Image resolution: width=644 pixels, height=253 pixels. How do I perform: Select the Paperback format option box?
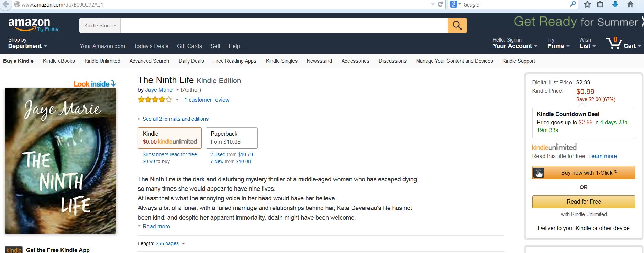(232, 138)
